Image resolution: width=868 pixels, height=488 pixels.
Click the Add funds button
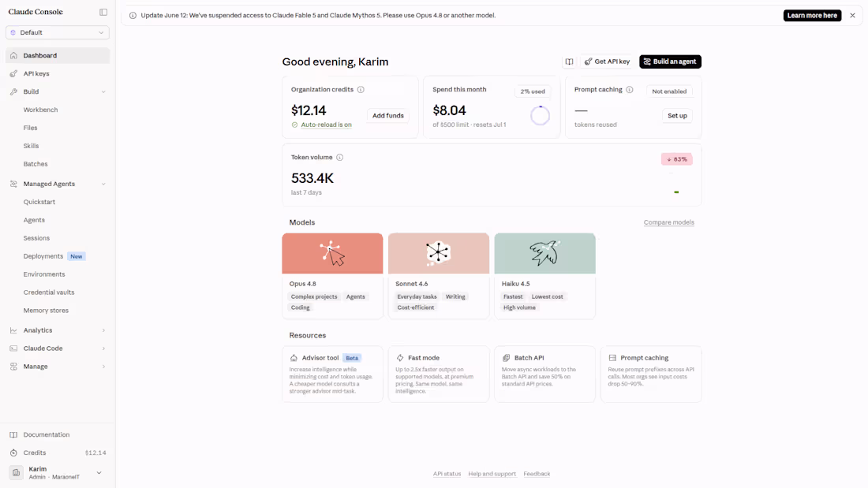(x=388, y=116)
